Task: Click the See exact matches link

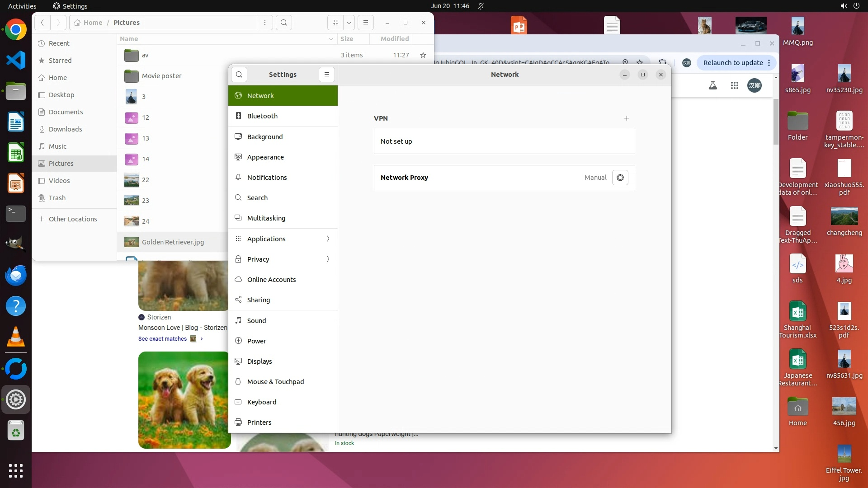Action: (x=163, y=339)
